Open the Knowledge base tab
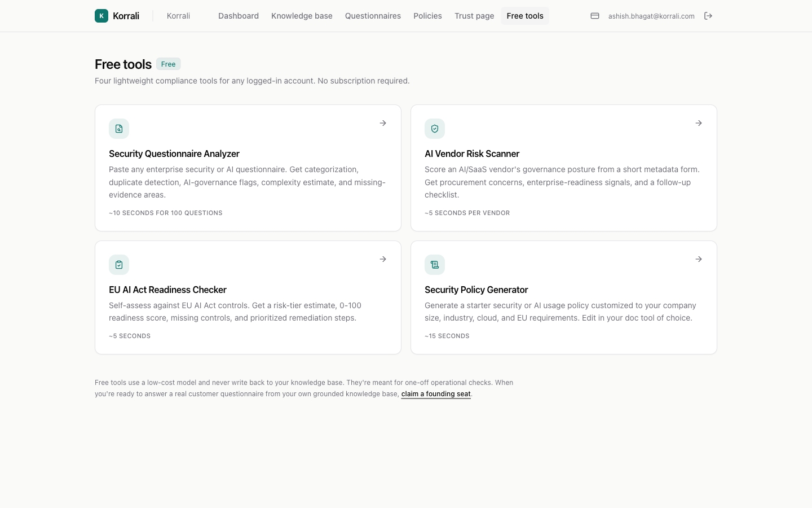Image resolution: width=812 pixels, height=508 pixels. [302, 16]
